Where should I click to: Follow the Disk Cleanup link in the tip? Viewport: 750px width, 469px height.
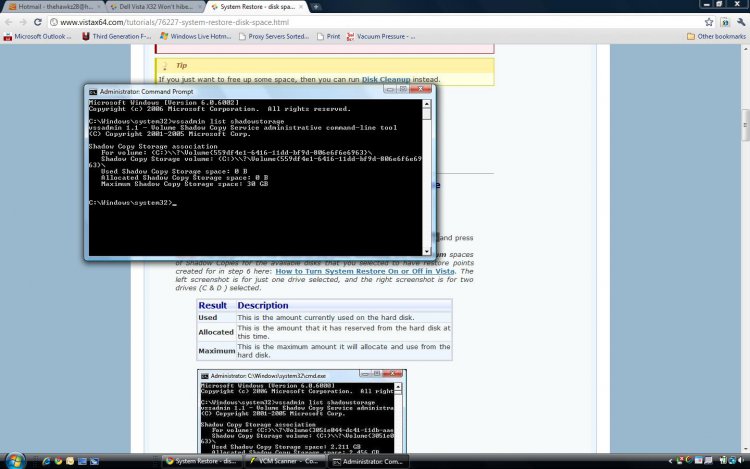pyautogui.click(x=386, y=79)
